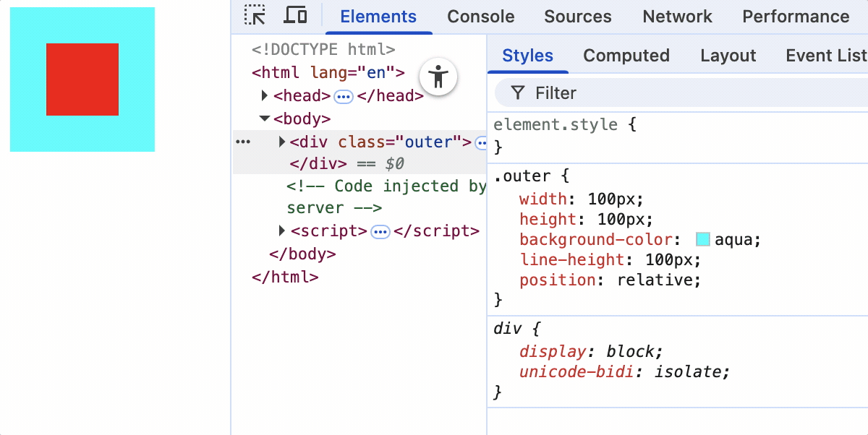Screen dimensions: 868x435
Task: Select the Code injected by comment node
Action: coord(386,197)
